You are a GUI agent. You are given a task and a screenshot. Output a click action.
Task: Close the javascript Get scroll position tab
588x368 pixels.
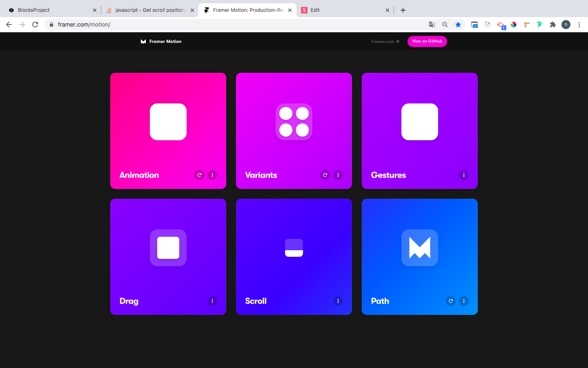pos(192,10)
